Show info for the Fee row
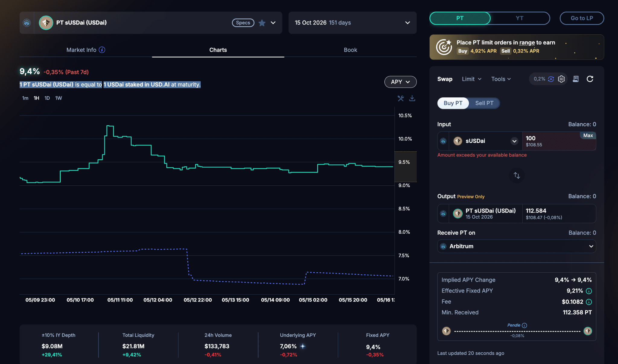618x364 pixels. click(589, 302)
